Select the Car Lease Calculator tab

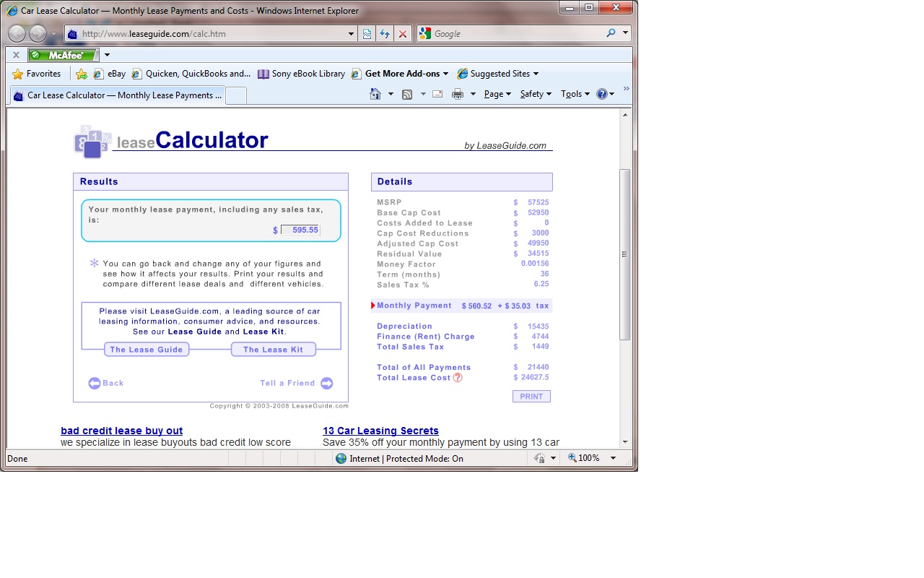[118, 95]
